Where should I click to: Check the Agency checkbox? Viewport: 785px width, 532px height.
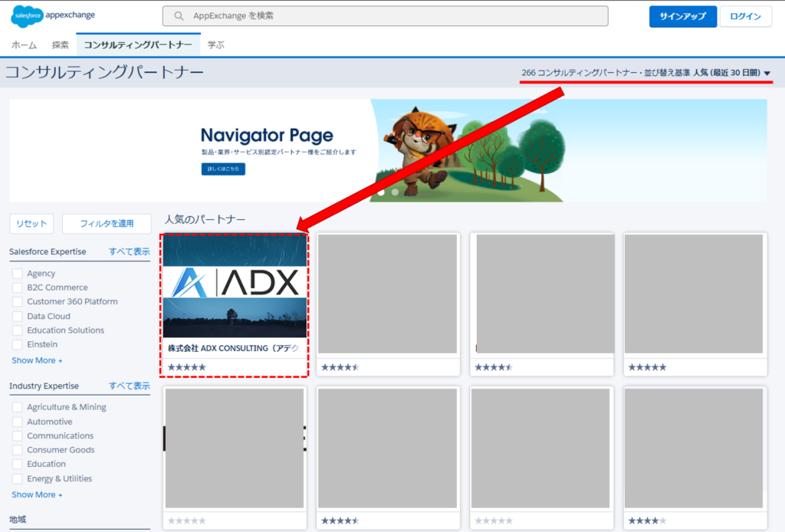[x=17, y=273]
